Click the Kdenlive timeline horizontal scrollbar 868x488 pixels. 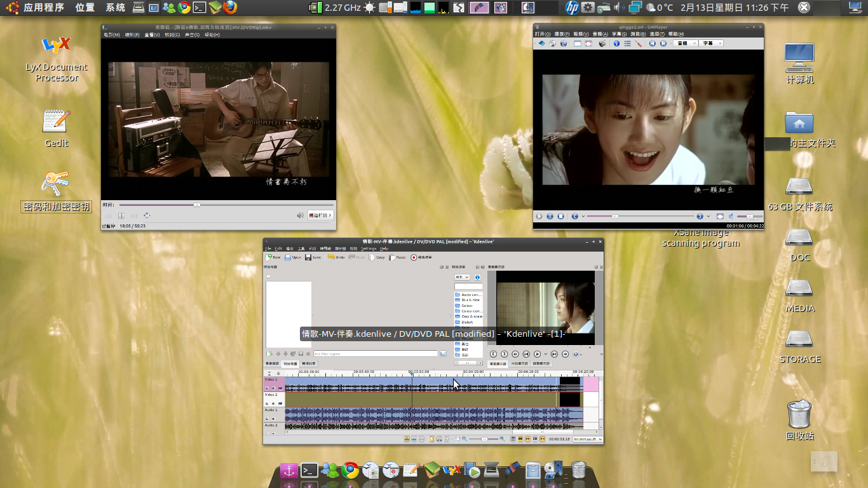tap(542, 432)
